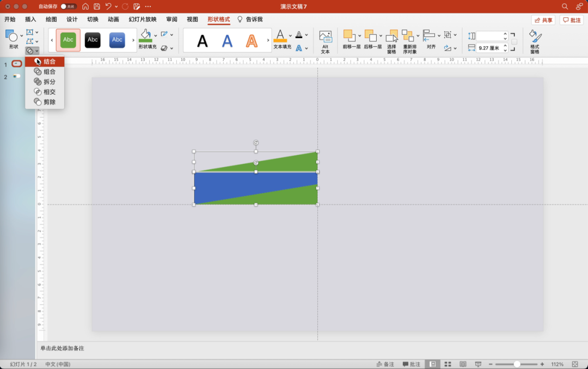Click the search magnifier icon
Image resolution: width=588 pixels, height=369 pixels.
click(565, 7)
